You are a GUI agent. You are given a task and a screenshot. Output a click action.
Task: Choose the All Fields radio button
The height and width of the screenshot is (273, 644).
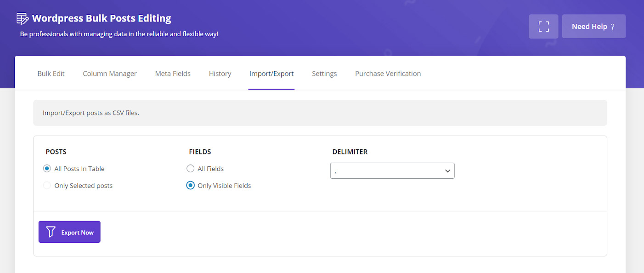(190, 169)
